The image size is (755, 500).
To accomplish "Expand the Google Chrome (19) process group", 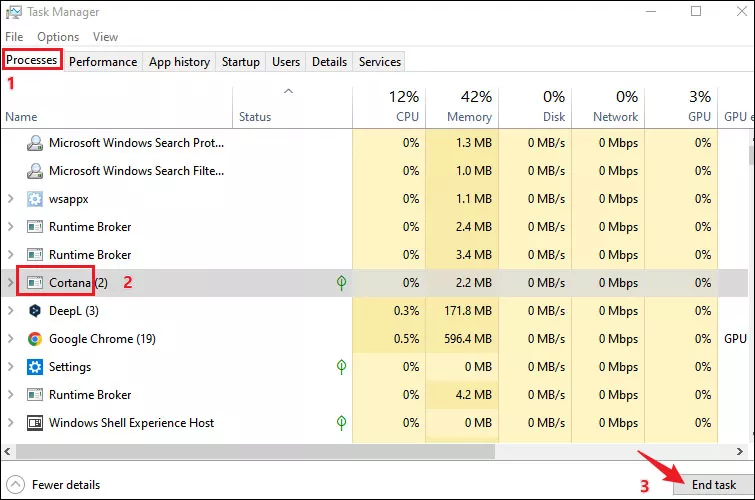I will [11, 339].
